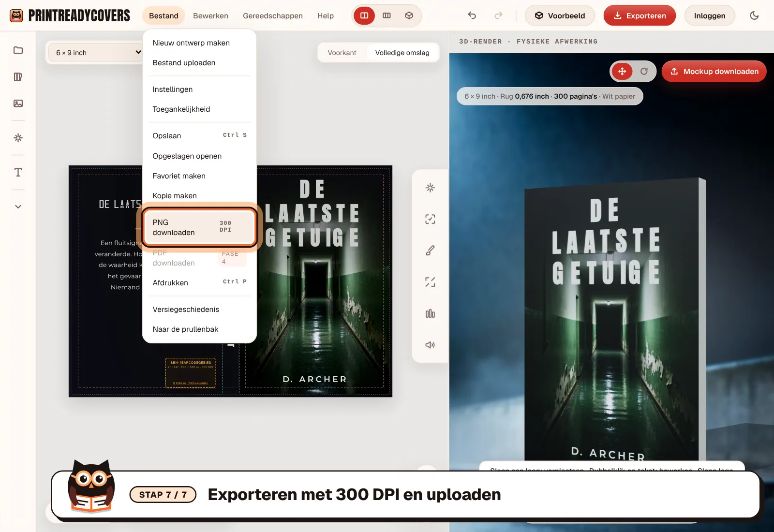Download the mockup with Mockup downloaden
774x532 pixels.
click(714, 72)
